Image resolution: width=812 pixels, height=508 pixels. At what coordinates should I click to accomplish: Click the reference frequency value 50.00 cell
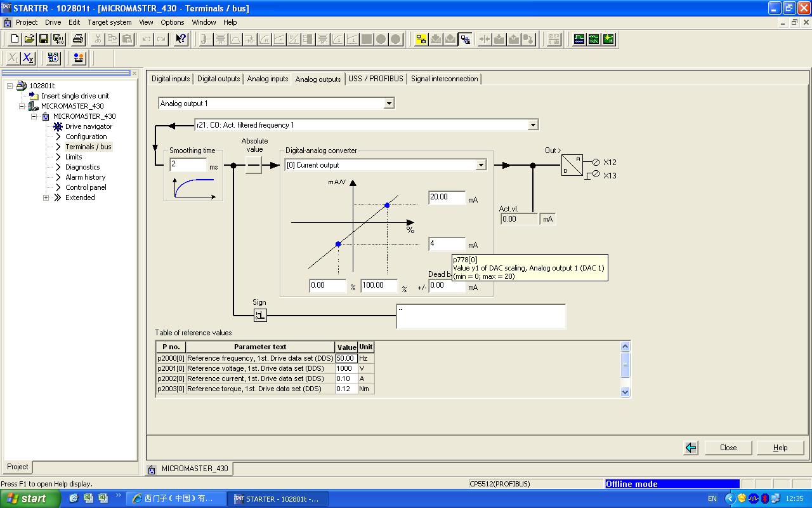click(x=346, y=358)
